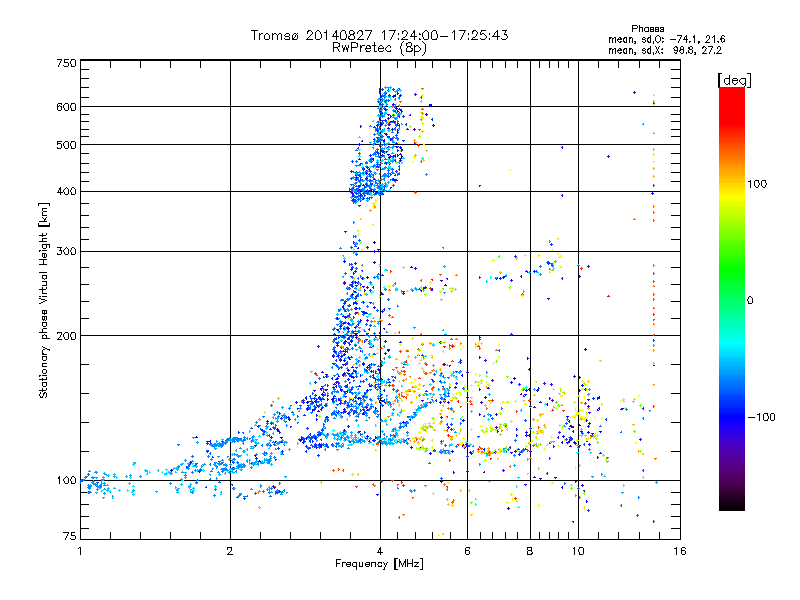Click the x-axis tick label '2'
This screenshot has width=800, height=600.
[230, 551]
